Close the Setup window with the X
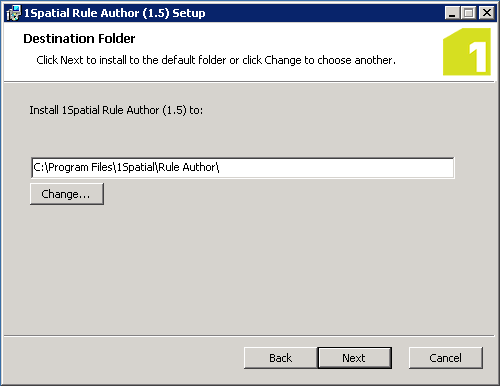Viewport: 500px width, 386px height. 487,13
